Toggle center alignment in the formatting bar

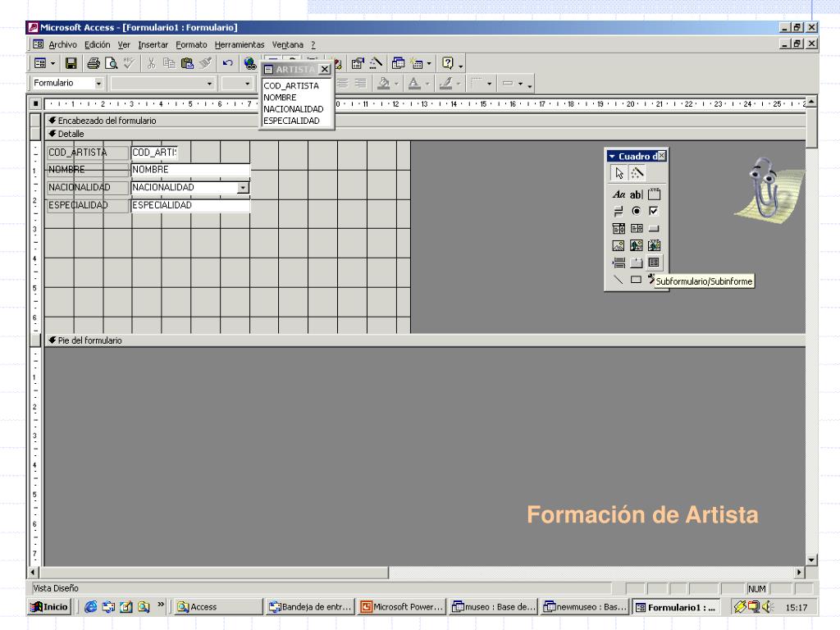tap(343, 83)
